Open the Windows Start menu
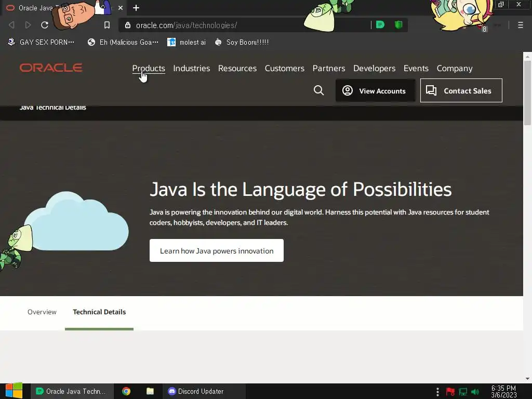Screen dimensions: 532x399 click(x=14, y=391)
